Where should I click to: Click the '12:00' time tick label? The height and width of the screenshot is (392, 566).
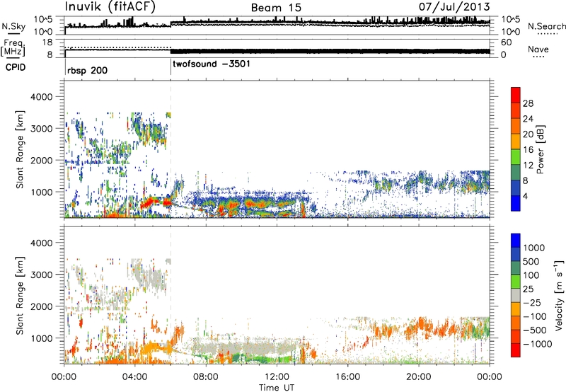[277, 377]
